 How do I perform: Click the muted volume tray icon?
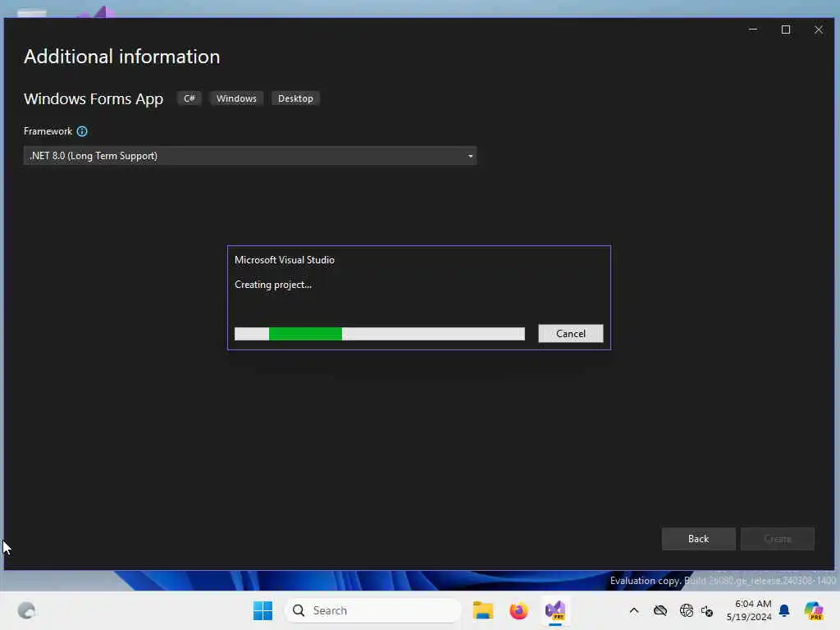pyautogui.click(x=707, y=610)
